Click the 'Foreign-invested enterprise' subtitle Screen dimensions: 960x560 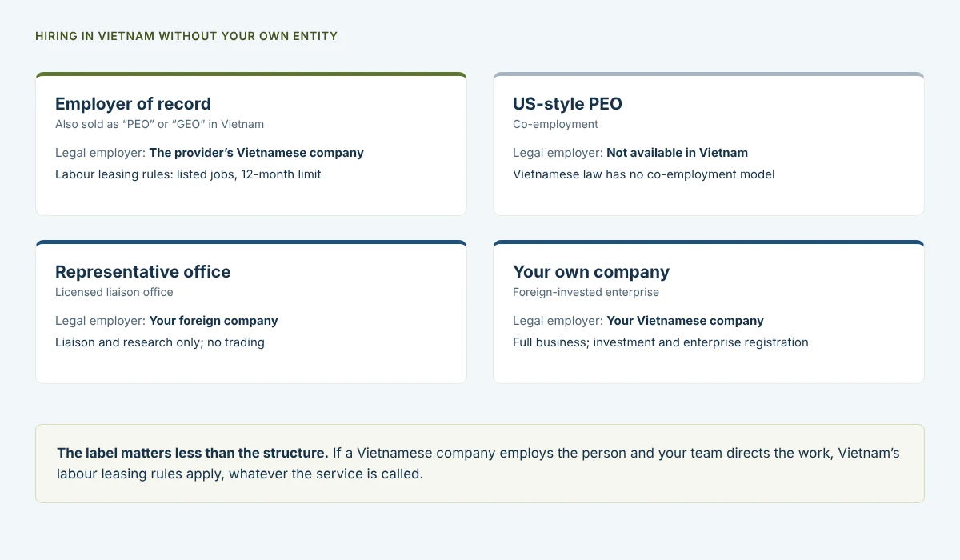tap(586, 293)
